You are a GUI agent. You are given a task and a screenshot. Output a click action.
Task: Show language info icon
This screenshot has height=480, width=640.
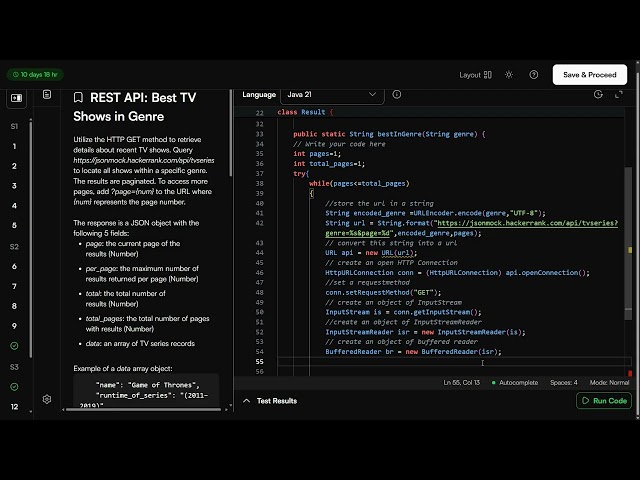[x=396, y=95]
